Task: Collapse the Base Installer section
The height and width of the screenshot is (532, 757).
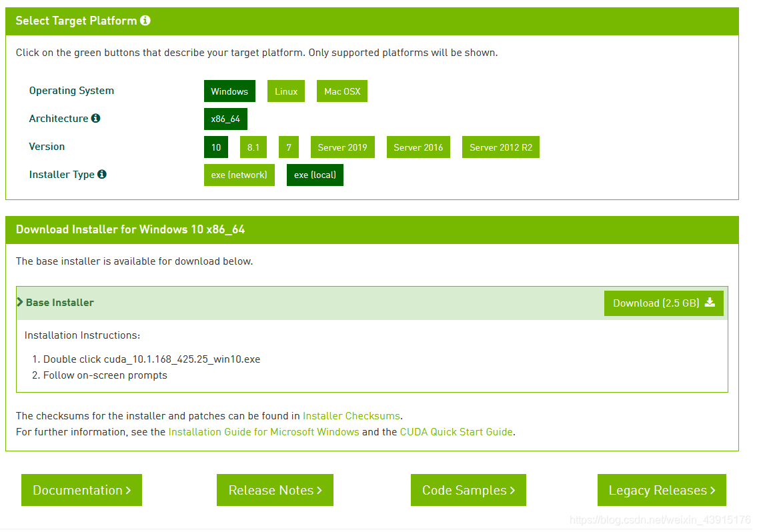Action: click(x=55, y=303)
